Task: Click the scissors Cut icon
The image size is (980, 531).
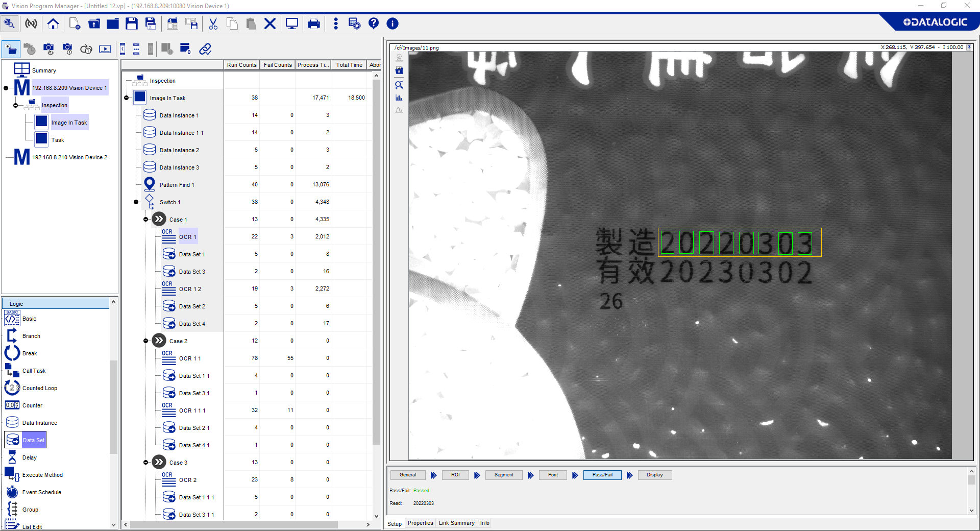Action: [x=213, y=23]
